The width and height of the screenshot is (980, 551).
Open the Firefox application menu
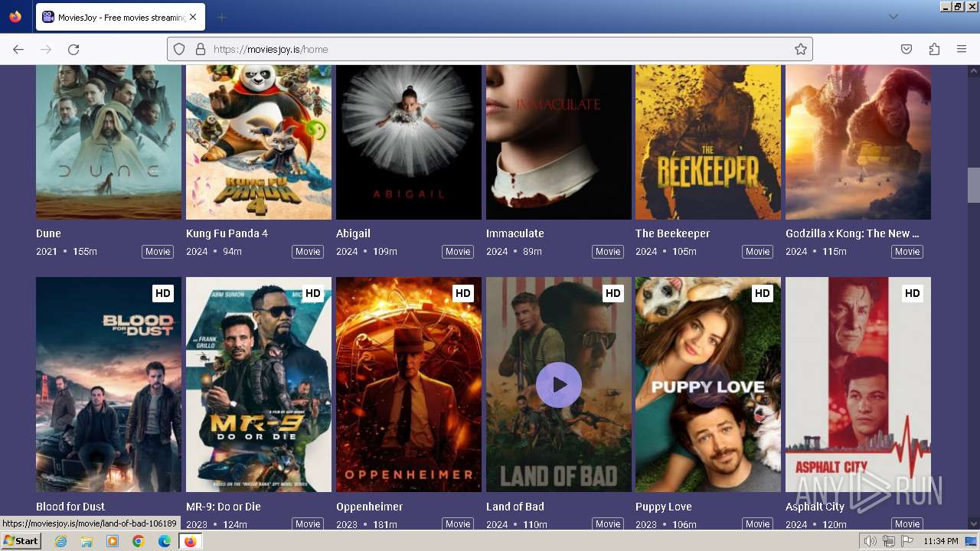point(962,49)
